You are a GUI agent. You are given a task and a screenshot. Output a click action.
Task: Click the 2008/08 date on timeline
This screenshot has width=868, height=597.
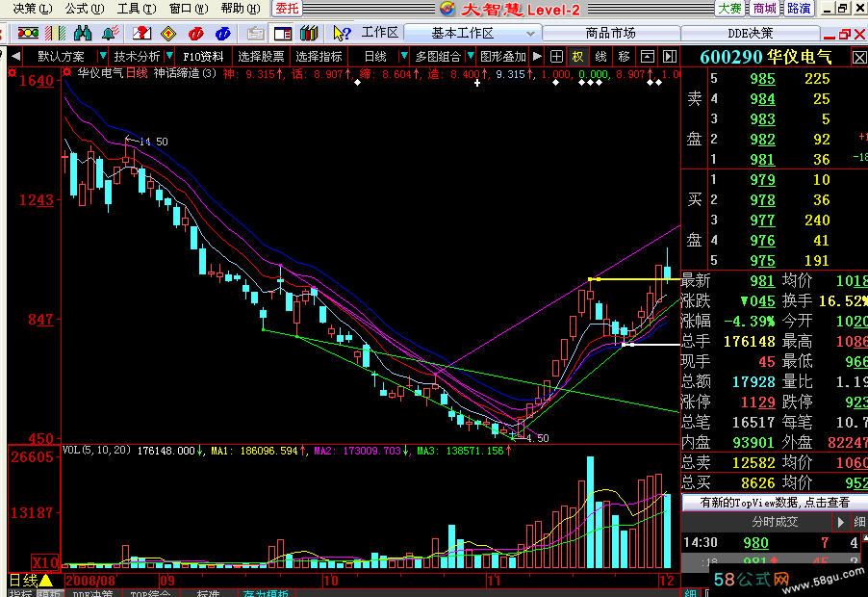89,581
